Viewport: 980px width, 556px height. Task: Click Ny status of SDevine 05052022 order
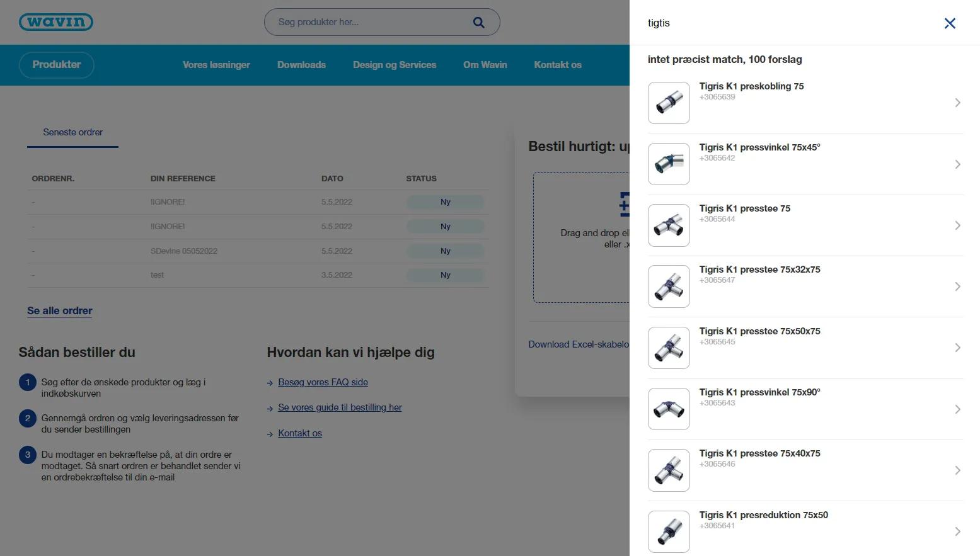(446, 251)
